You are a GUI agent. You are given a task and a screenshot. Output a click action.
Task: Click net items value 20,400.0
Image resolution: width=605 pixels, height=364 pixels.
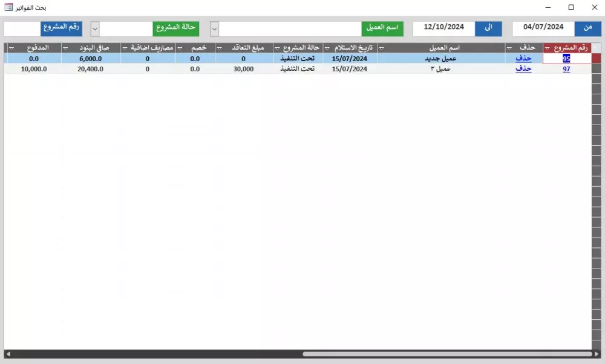point(91,69)
